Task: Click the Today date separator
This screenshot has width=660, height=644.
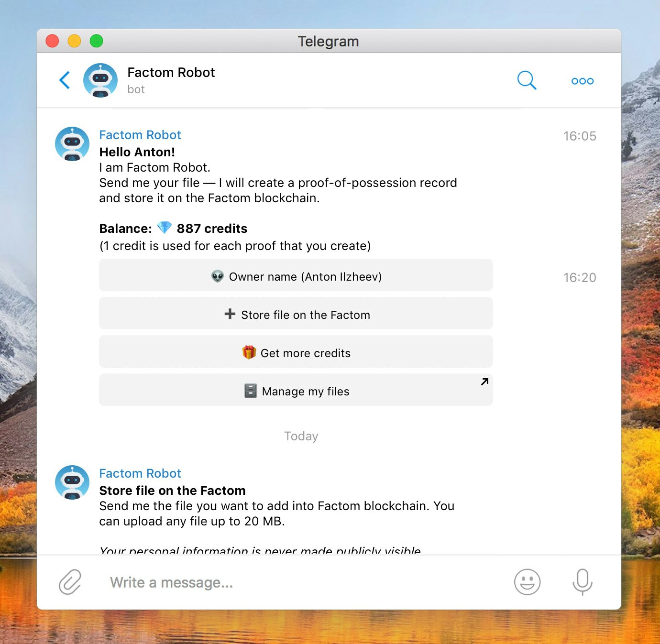Action: click(301, 437)
